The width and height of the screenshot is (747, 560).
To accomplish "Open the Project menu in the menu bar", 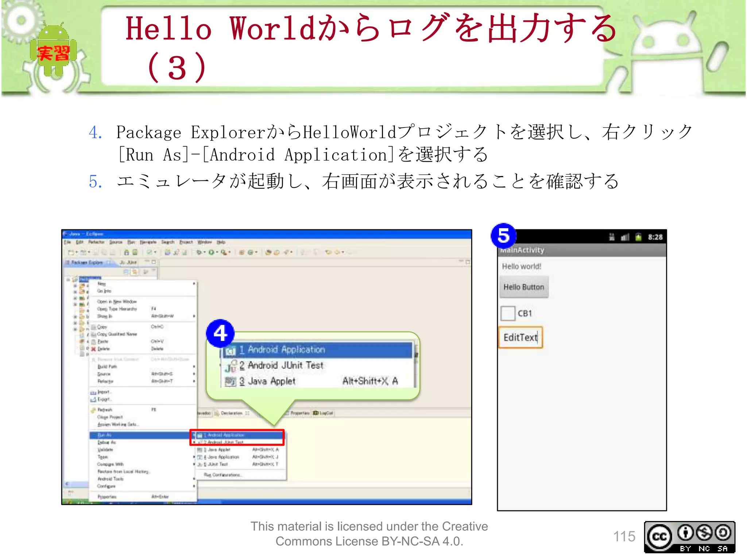I will point(186,242).
